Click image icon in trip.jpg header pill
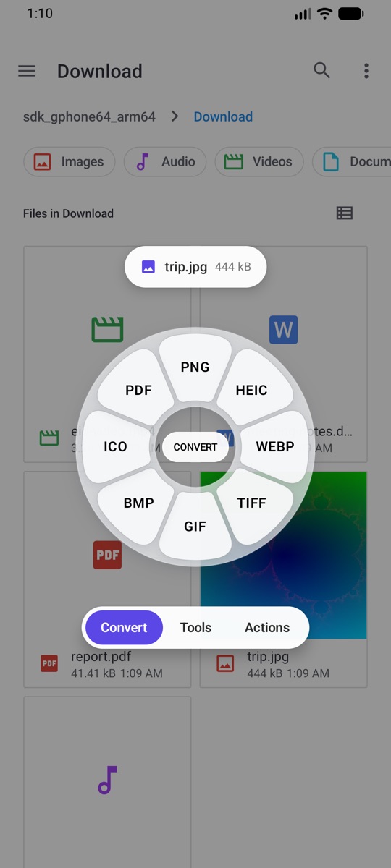The height and width of the screenshot is (868, 391). (x=148, y=267)
